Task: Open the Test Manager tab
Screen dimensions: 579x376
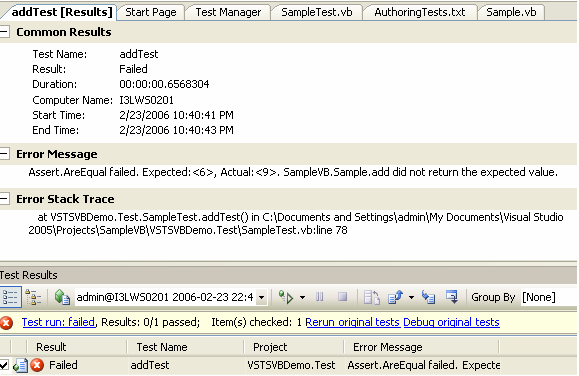Action: 228,12
